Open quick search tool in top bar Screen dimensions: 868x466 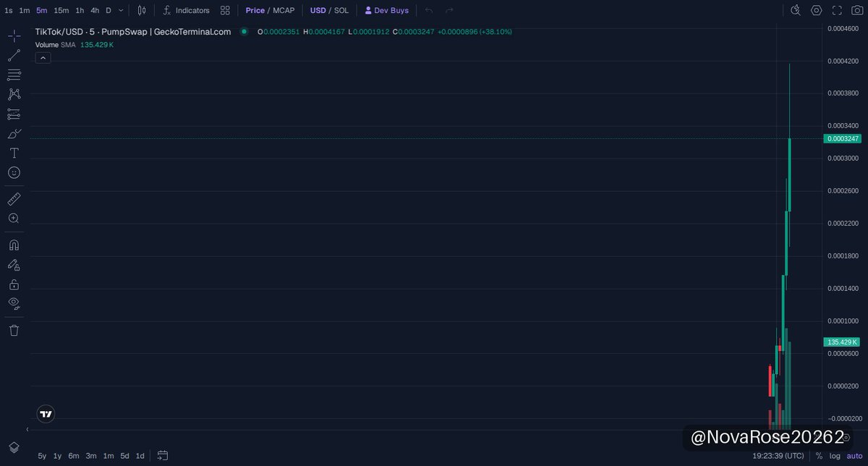[x=796, y=10]
